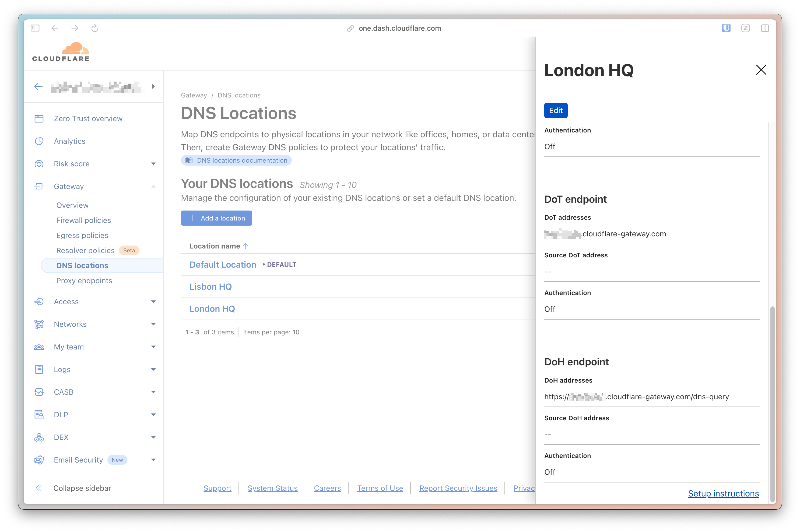
Task: Expand the DEX menu arrow
Action: [x=153, y=437]
